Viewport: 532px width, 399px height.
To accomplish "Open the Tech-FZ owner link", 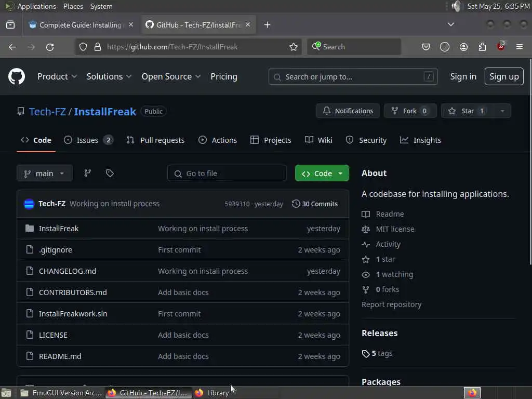I will (x=47, y=111).
